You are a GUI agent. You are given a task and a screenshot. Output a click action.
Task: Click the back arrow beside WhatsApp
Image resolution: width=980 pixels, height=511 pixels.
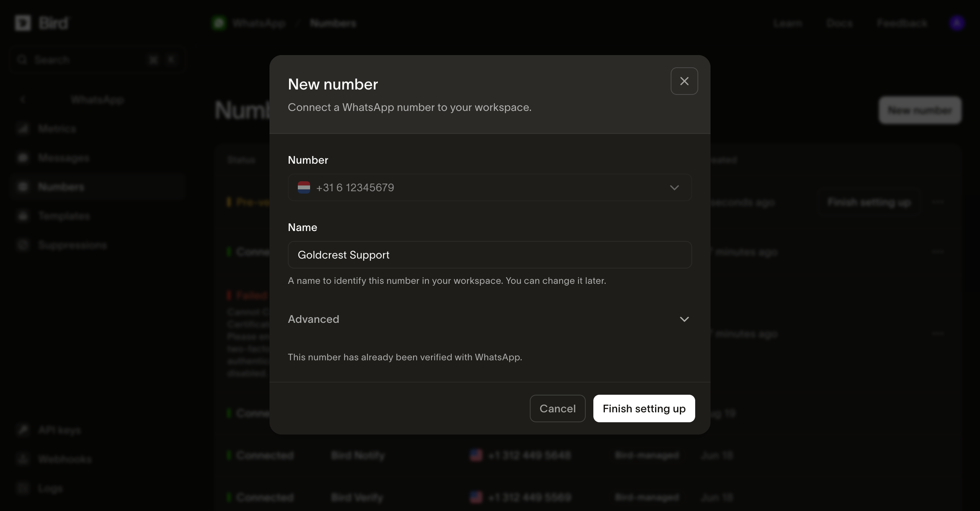[x=23, y=100]
